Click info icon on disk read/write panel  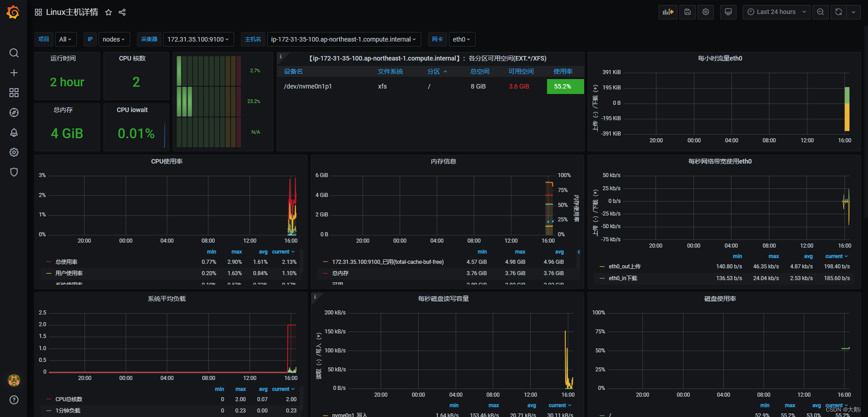pos(315,297)
